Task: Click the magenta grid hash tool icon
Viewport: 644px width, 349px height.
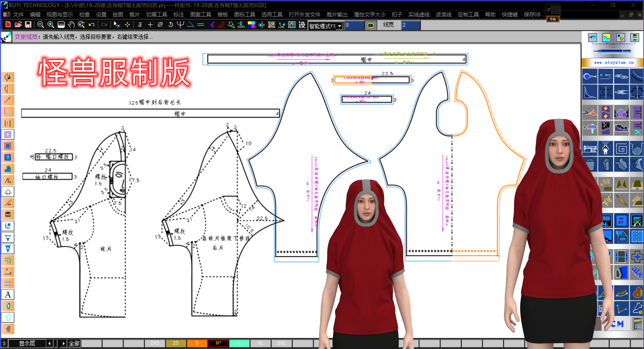Action: (x=8, y=283)
